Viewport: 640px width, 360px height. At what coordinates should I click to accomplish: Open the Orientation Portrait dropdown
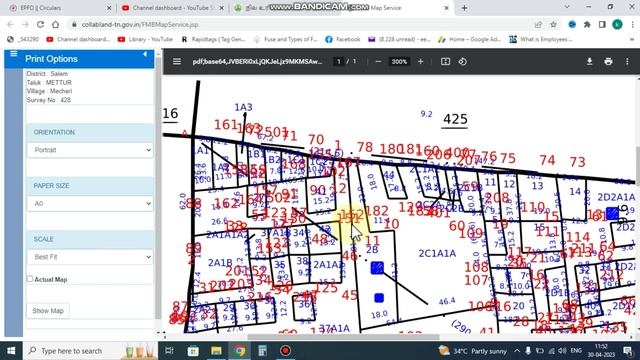point(90,150)
